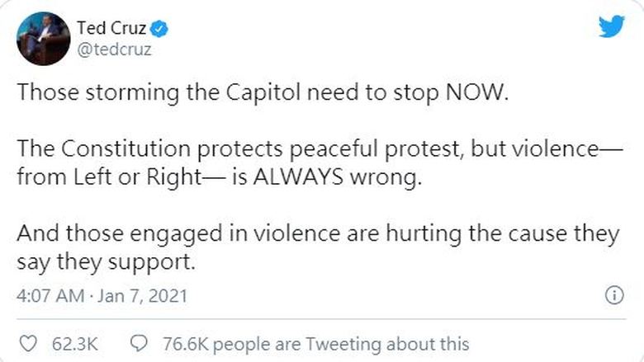This screenshot has width=644, height=362.
Task: Click the 'And those engaged in violence' line
Action: [x=317, y=234]
